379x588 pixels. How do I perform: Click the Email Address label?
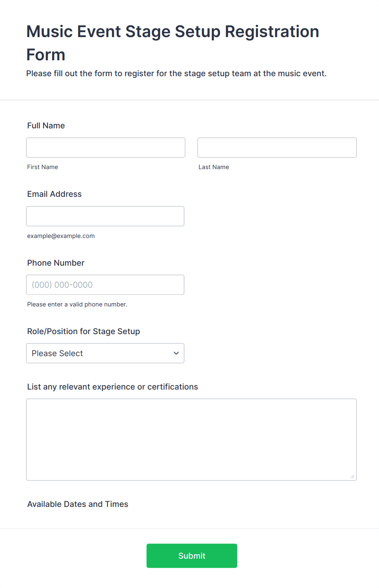[55, 194]
